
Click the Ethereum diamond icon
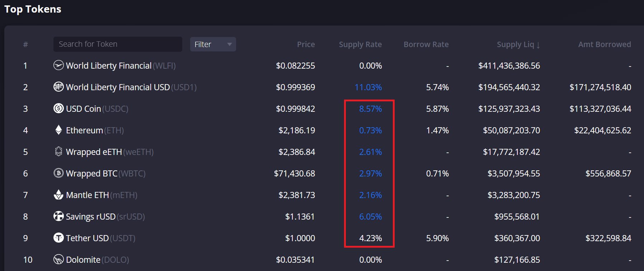tap(58, 130)
